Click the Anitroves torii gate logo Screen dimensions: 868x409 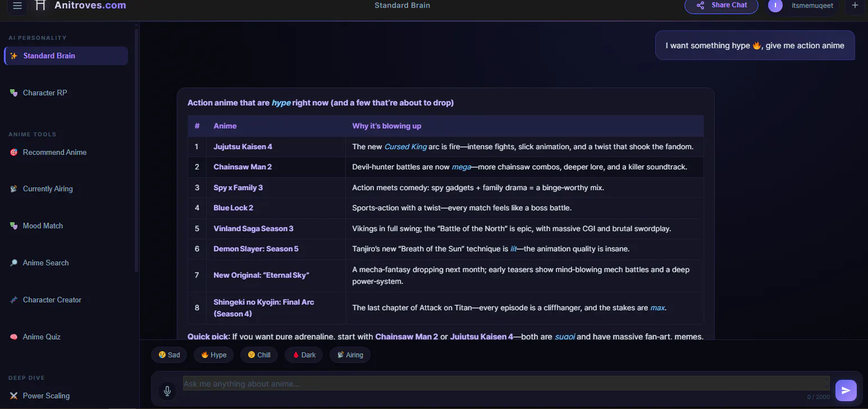tap(40, 5)
